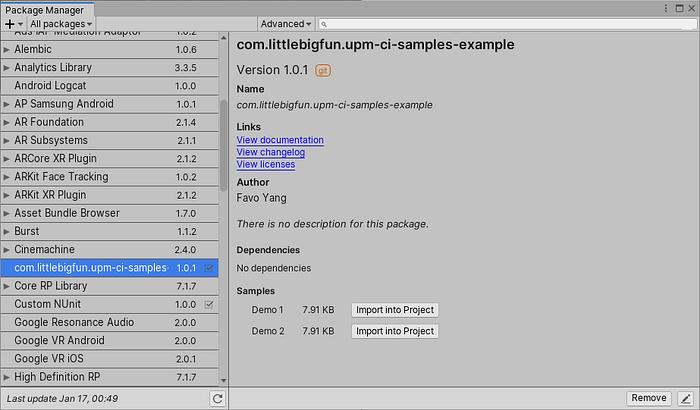Expand the Alembic package versions
700x410 pixels.
(6, 50)
